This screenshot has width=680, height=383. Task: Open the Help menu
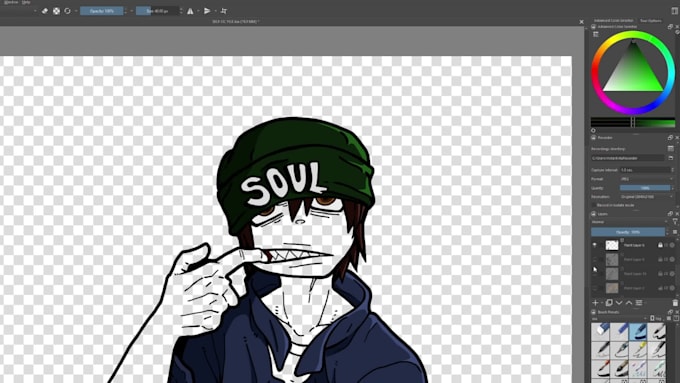pos(26,2)
